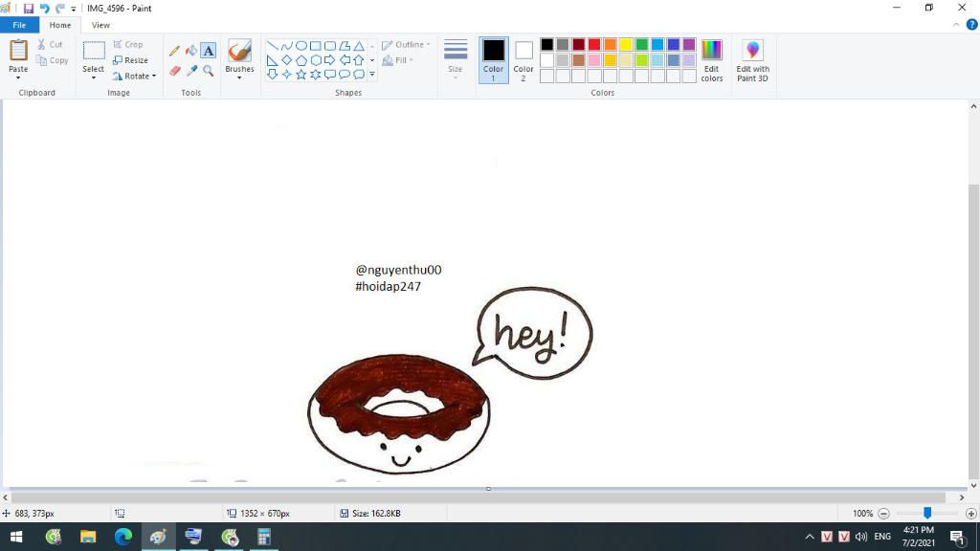Choose the Line shape

point(272,46)
